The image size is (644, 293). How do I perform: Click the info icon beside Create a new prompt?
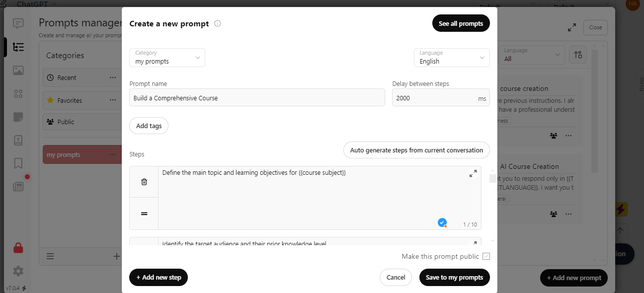tap(218, 23)
